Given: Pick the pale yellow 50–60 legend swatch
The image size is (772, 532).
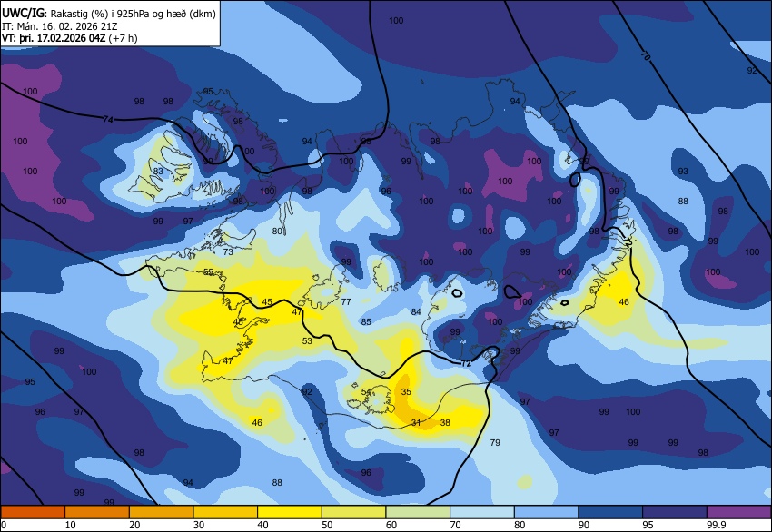Looking at the screenshot, I should click(353, 512).
